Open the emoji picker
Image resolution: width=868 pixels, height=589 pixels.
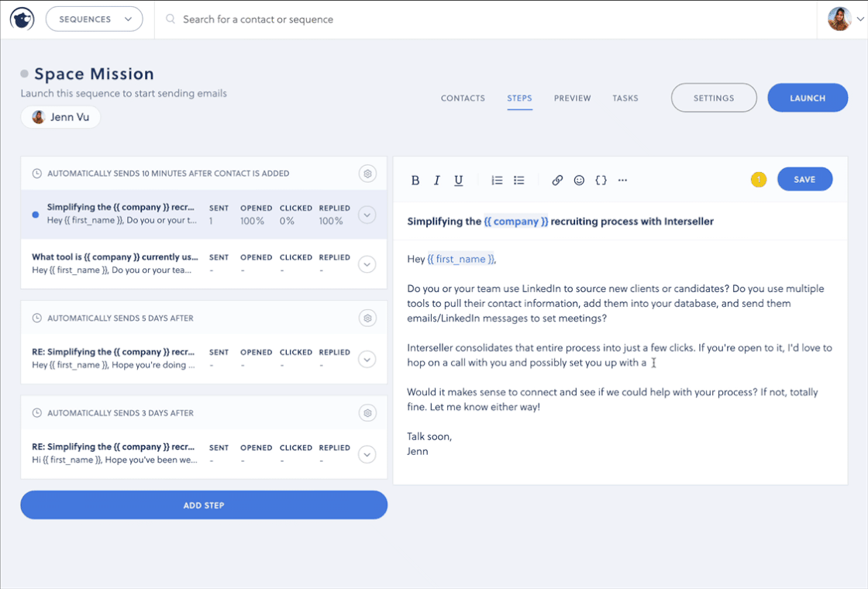(x=579, y=181)
